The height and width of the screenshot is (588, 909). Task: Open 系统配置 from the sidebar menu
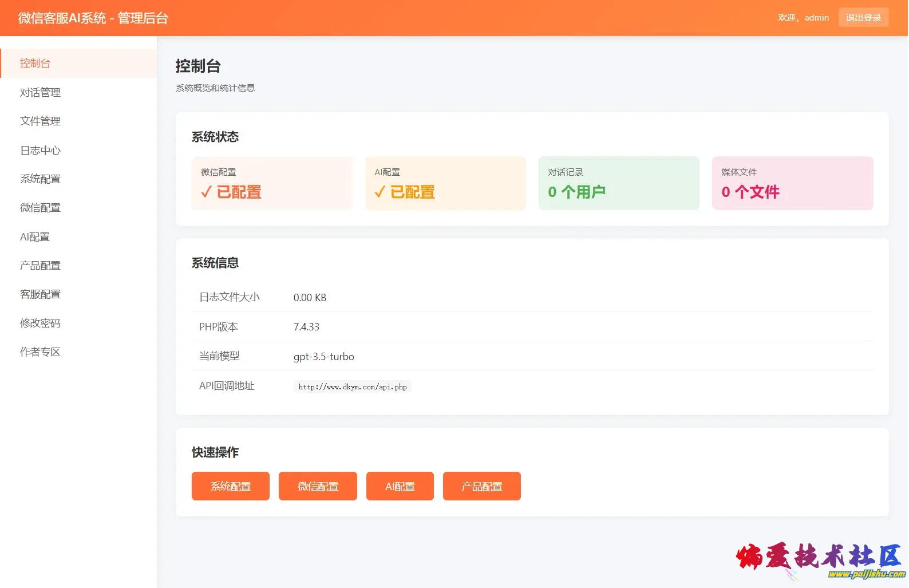(40, 179)
